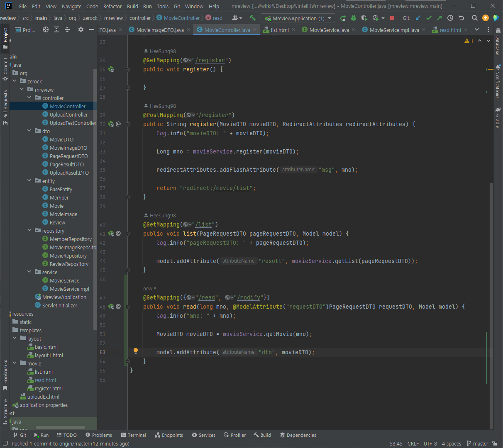
Task: Collapse the layout folder in templates
Action: click(15, 338)
